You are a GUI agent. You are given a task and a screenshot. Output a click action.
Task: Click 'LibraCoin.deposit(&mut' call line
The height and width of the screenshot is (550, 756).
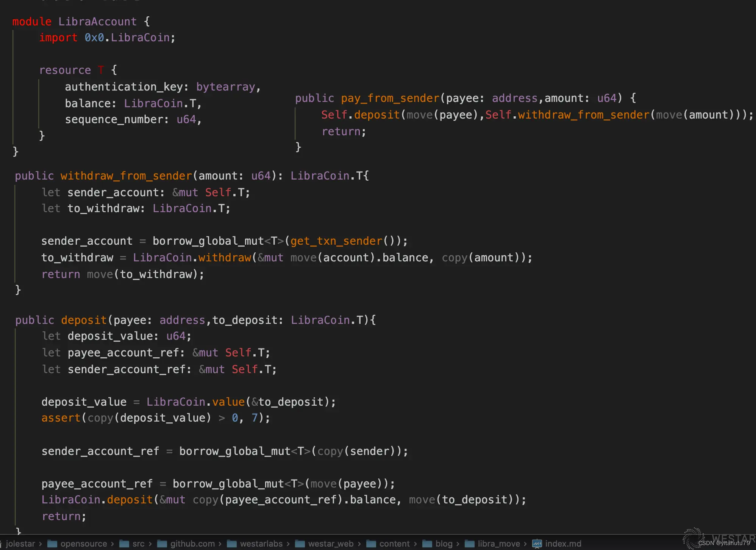[284, 500]
